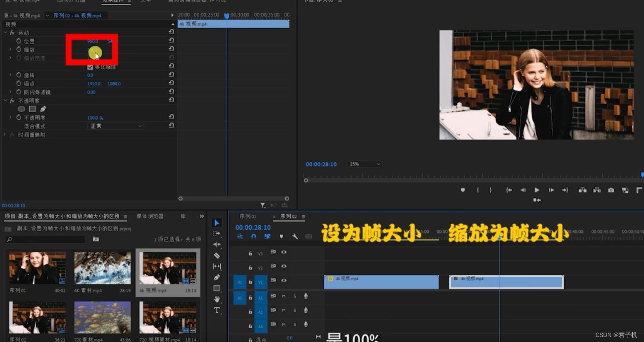Go to In point
The height and width of the screenshot is (342, 644).
click(x=509, y=190)
